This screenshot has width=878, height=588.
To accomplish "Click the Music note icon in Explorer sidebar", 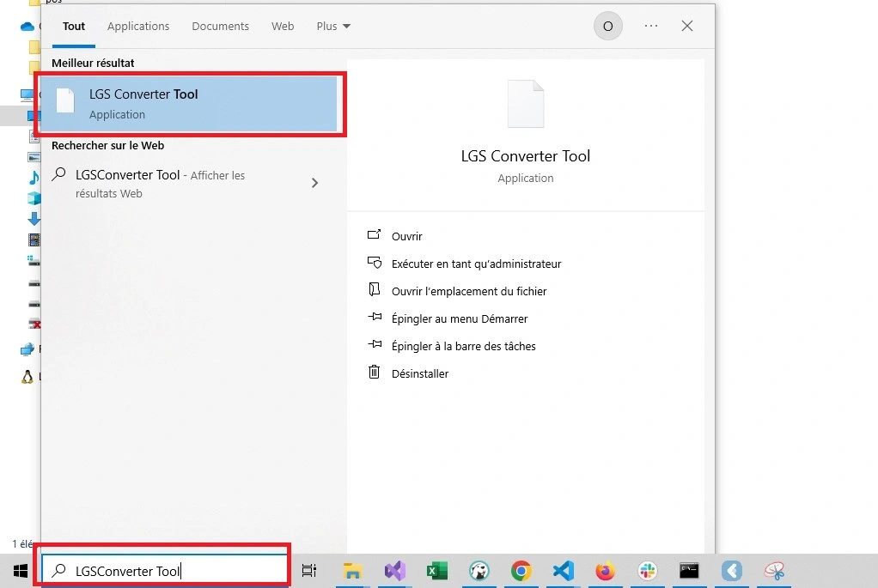I will (34, 178).
